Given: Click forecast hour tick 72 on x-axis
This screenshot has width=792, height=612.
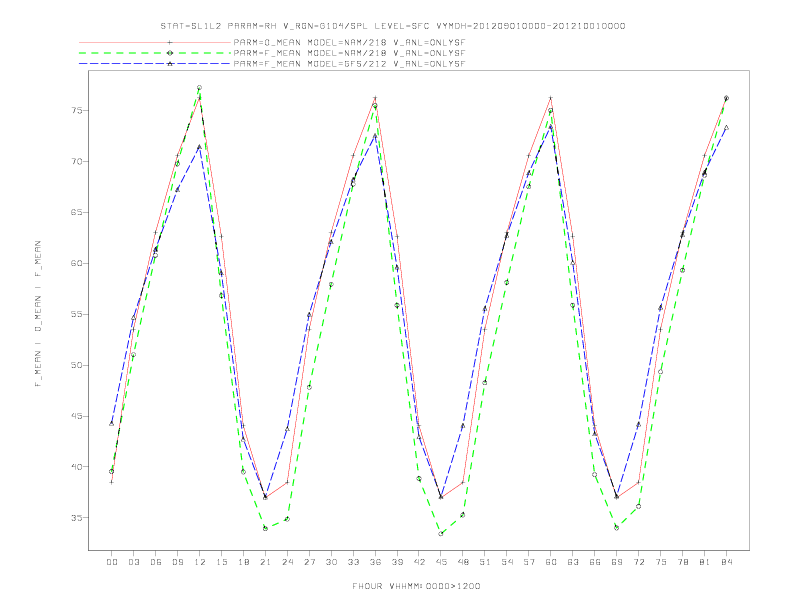Looking at the screenshot, I should [639, 562].
